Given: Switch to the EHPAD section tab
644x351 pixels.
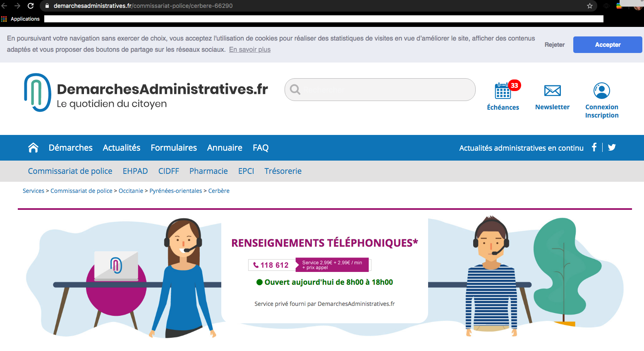Looking at the screenshot, I should pyautogui.click(x=135, y=171).
